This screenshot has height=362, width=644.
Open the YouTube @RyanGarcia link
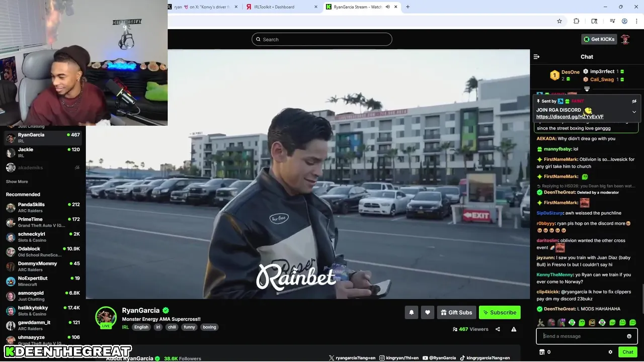pos(439,358)
